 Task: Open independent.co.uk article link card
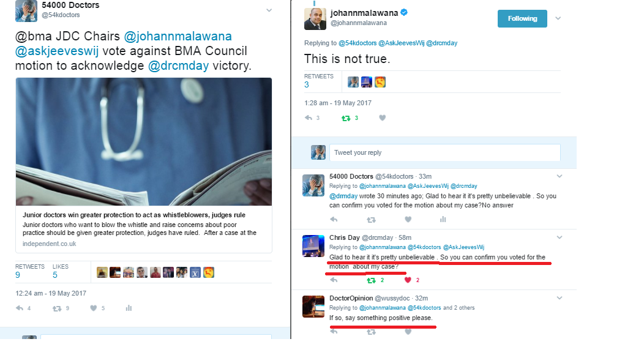[x=144, y=229]
